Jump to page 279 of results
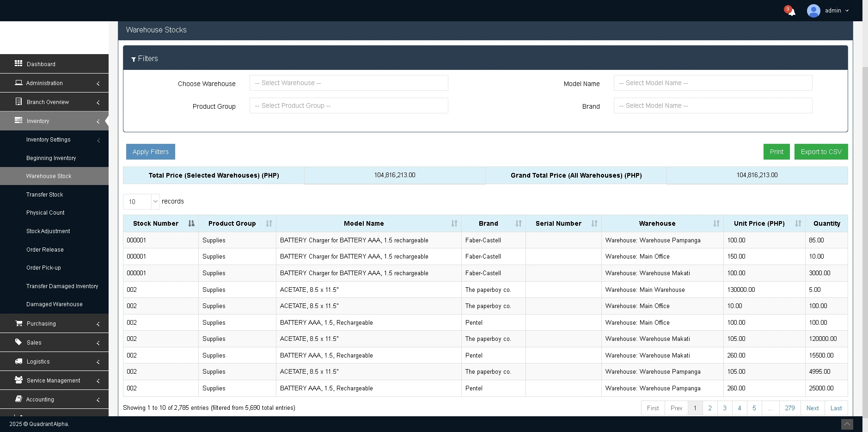This screenshot has height=432, width=868. point(789,408)
